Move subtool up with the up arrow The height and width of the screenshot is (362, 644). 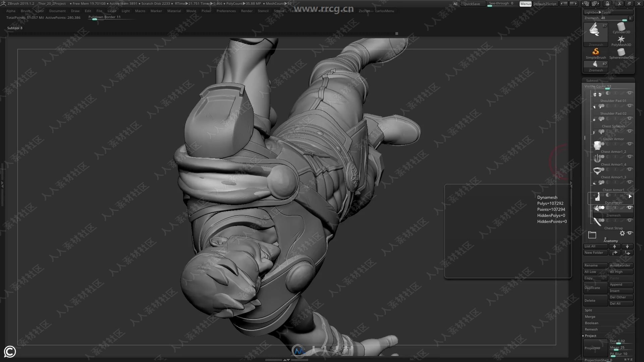point(614,246)
